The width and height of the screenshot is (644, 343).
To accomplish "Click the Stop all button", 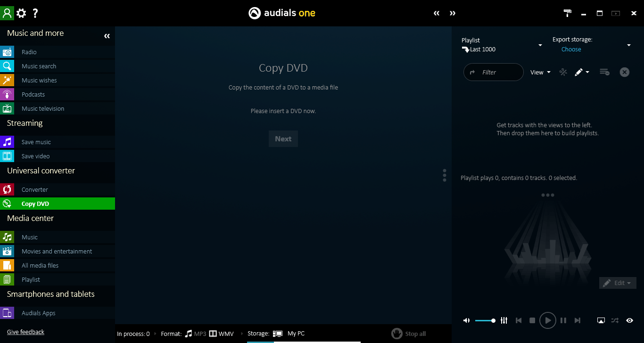I will (409, 334).
